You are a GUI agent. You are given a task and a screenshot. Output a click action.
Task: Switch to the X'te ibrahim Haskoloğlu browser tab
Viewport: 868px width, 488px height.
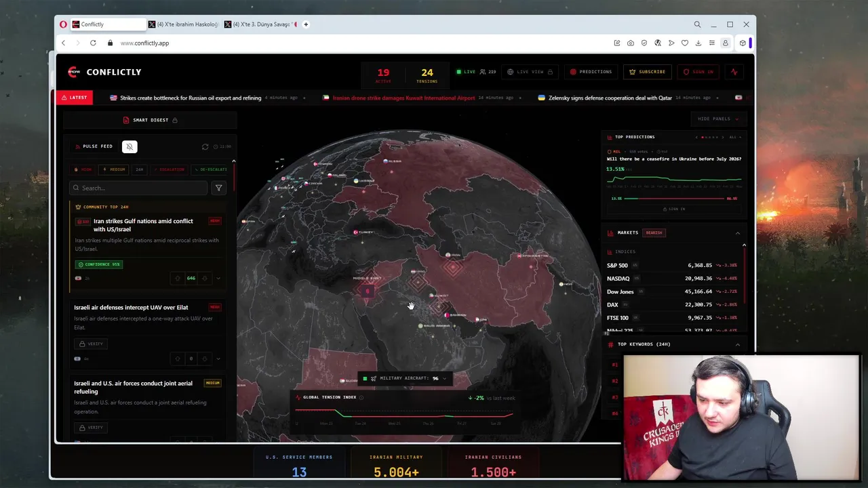click(183, 24)
